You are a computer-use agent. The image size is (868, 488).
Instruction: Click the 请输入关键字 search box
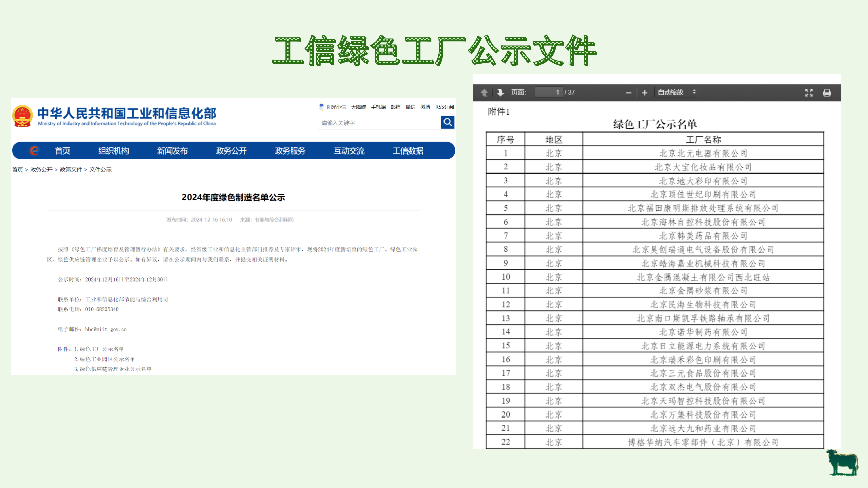point(379,123)
